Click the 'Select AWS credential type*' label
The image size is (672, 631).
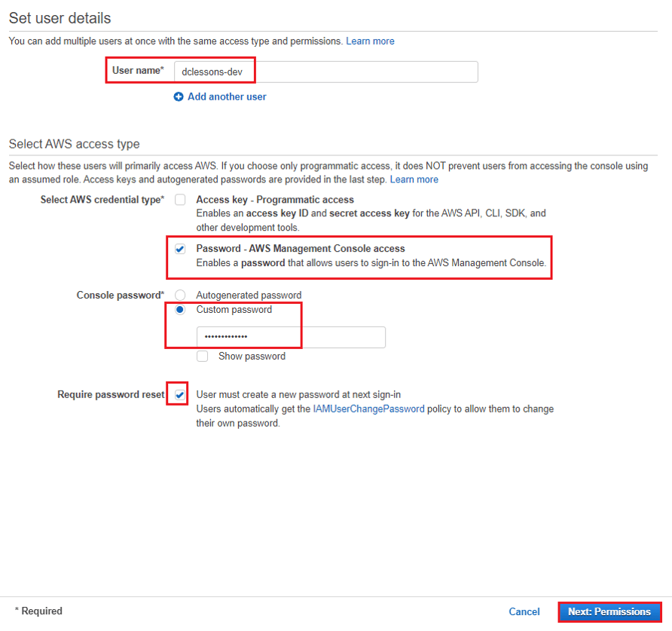[x=102, y=200]
